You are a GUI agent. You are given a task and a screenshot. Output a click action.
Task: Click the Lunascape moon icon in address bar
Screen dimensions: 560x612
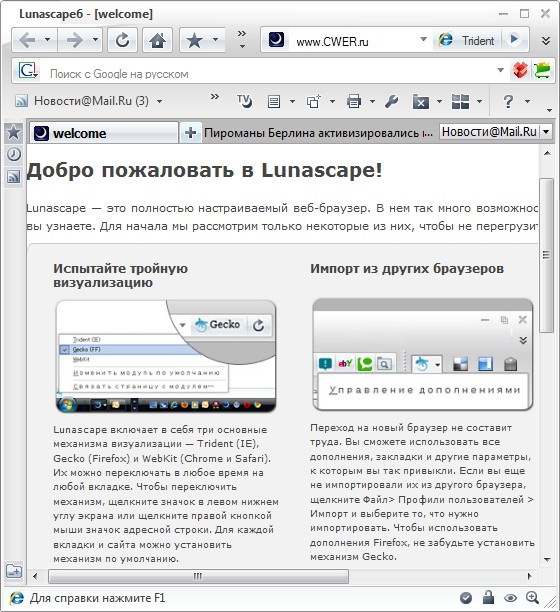click(276, 40)
